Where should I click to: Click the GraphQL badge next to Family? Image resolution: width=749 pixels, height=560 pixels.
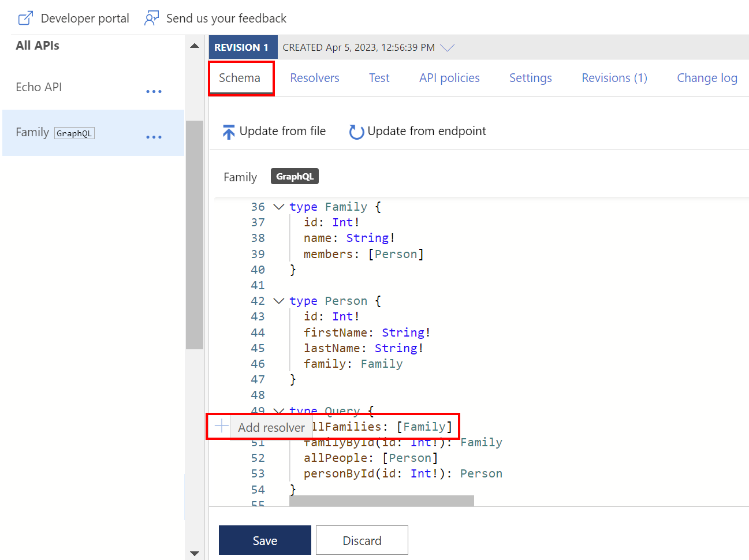click(295, 176)
